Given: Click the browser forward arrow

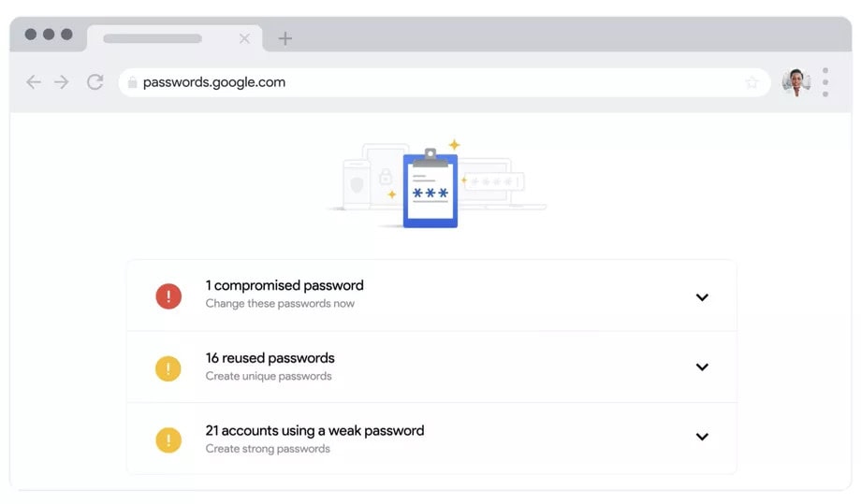Looking at the screenshot, I should click(x=62, y=82).
